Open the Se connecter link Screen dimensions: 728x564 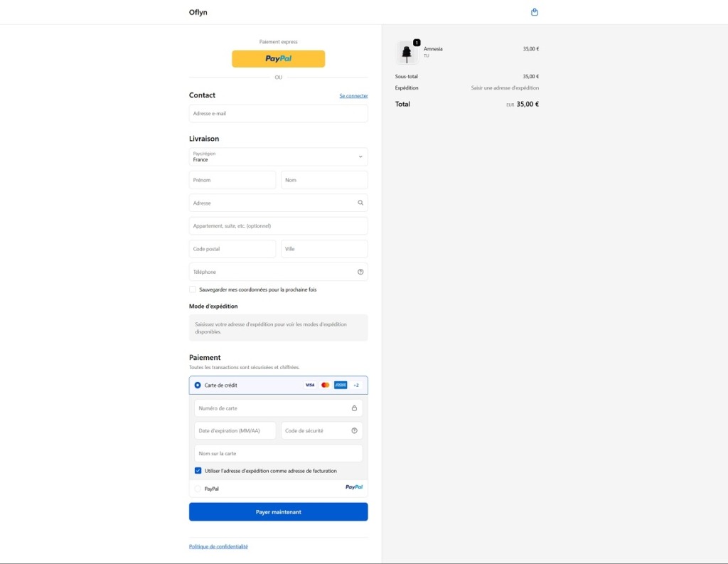click(353, 96)
